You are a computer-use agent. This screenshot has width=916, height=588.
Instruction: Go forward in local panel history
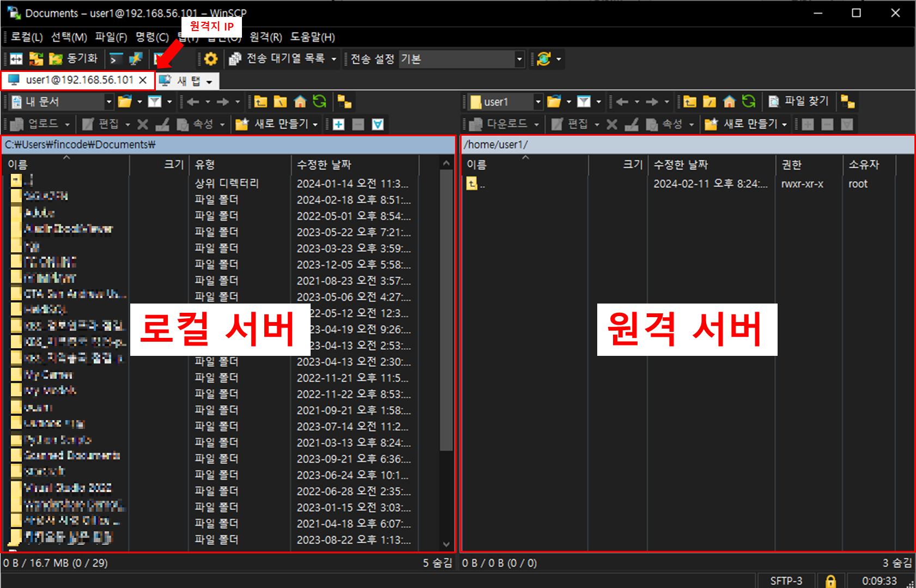pyautogui.click(x=223, y=102)
